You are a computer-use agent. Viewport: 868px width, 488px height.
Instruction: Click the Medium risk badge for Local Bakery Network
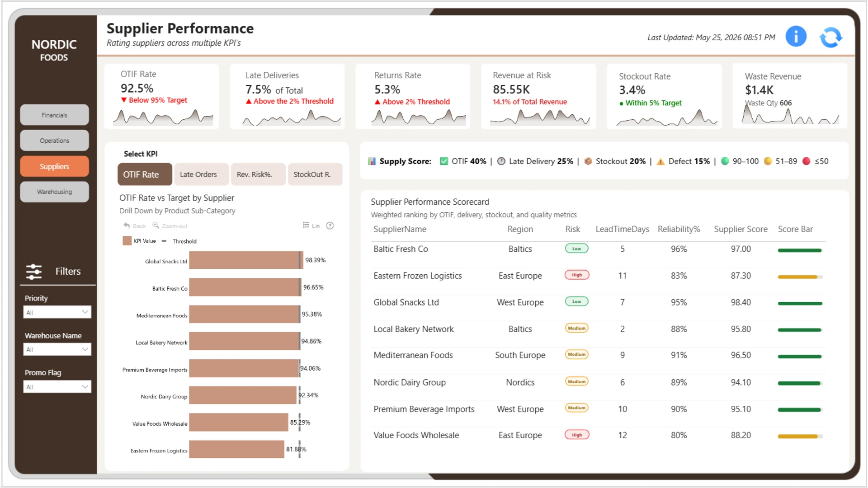pyautogui.click(x=576, y=328)
